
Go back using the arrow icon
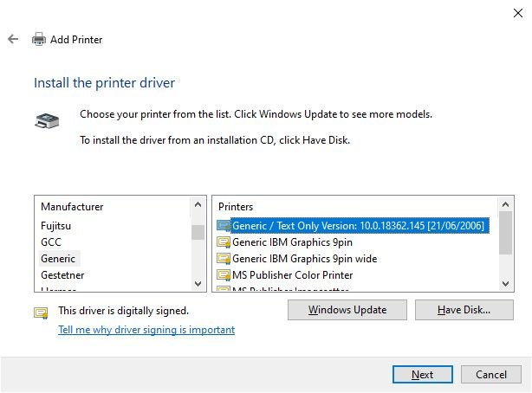[x=13, y=39]
